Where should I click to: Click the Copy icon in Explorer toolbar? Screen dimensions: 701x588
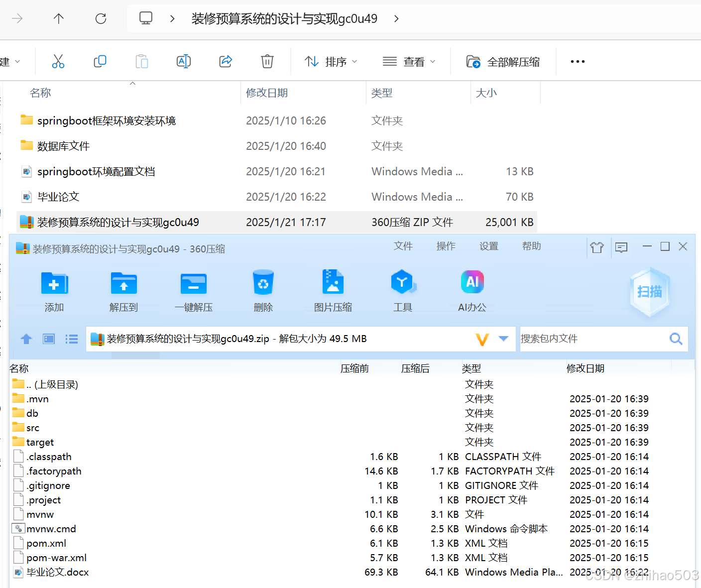coord(100,61)
